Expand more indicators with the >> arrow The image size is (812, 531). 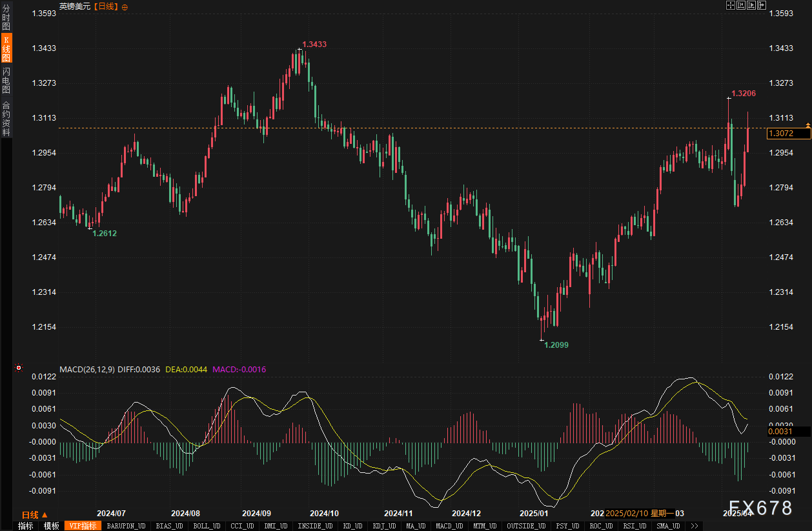click(694, 526)
